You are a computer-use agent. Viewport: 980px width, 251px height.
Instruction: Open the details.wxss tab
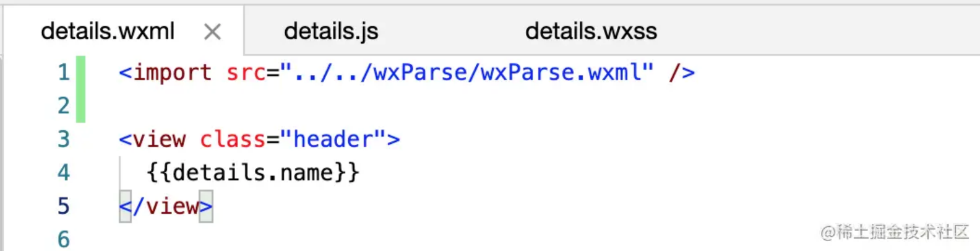click(591, 32)
